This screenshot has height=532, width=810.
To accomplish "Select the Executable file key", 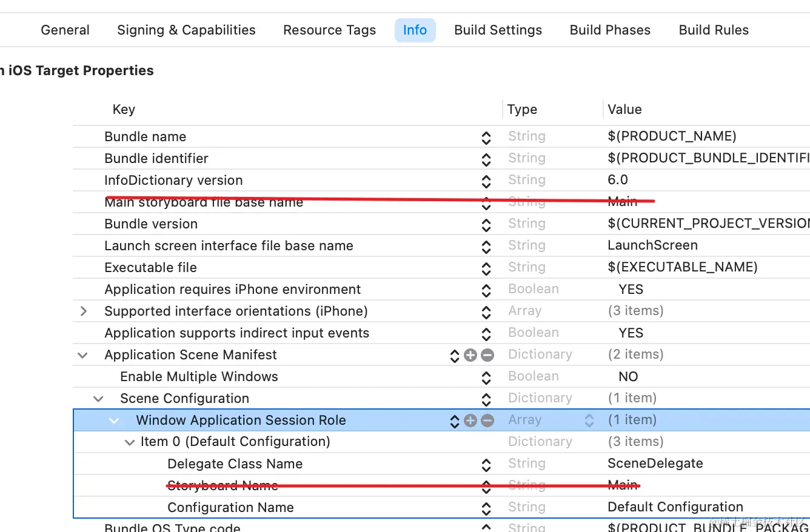I will pos(150,268).
